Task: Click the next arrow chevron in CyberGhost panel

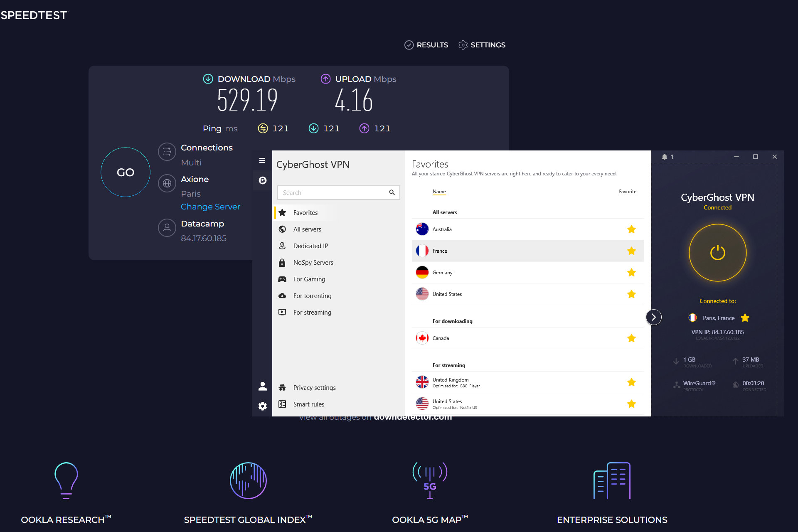Action: tap(653, 316)
